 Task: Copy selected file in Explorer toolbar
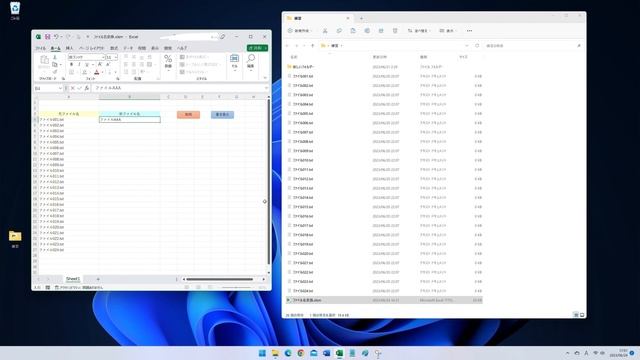[339, 31]
